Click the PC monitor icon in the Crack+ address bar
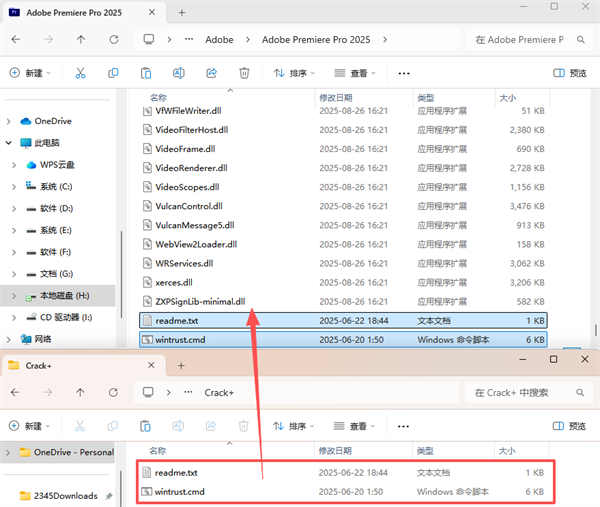Viewport: 600px width, 507px height. coord(148,392)
